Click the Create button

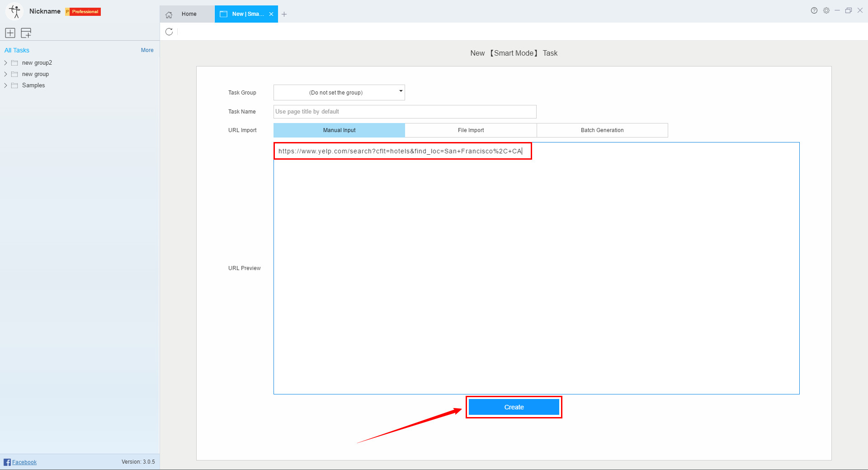click(514, 407)
